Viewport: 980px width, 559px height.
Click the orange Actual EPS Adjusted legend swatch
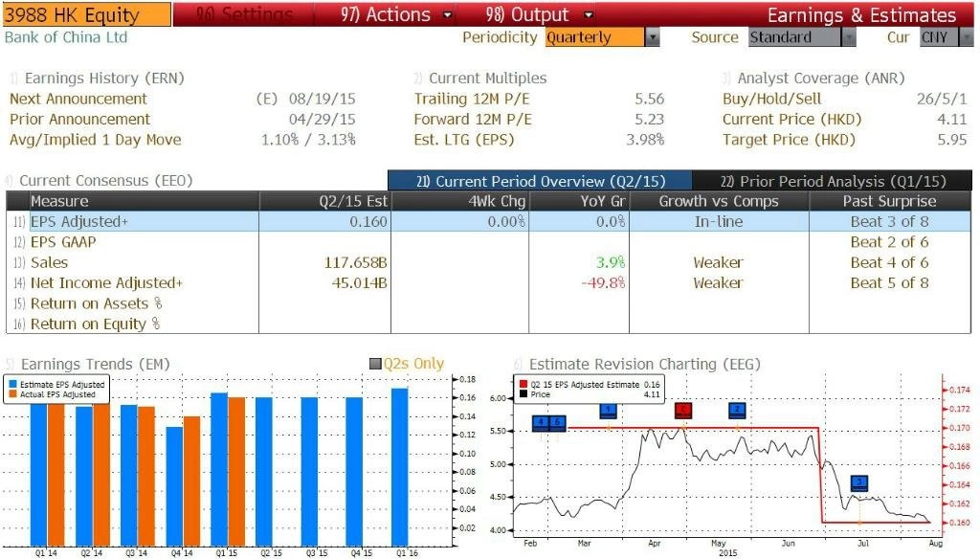point(12,394)
